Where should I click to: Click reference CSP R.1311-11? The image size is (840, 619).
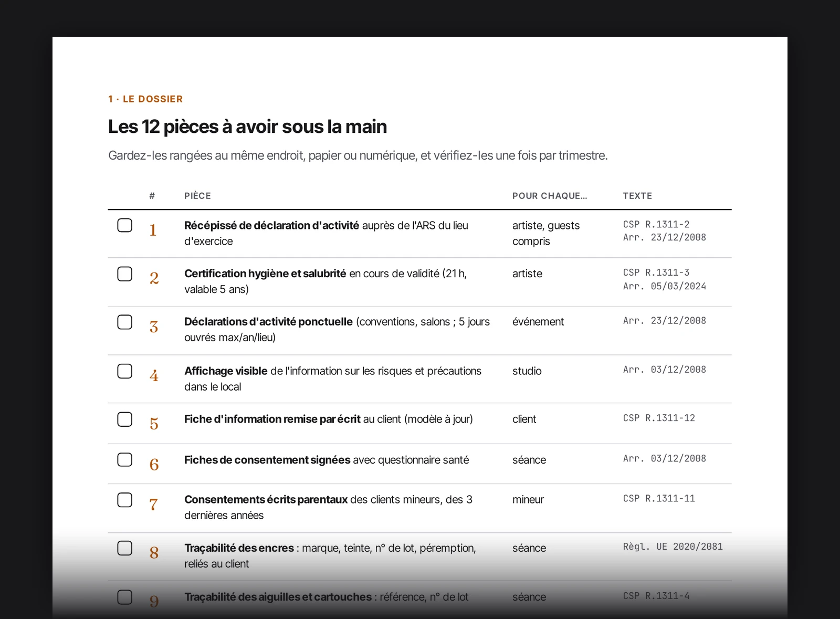tap(659, 498)
